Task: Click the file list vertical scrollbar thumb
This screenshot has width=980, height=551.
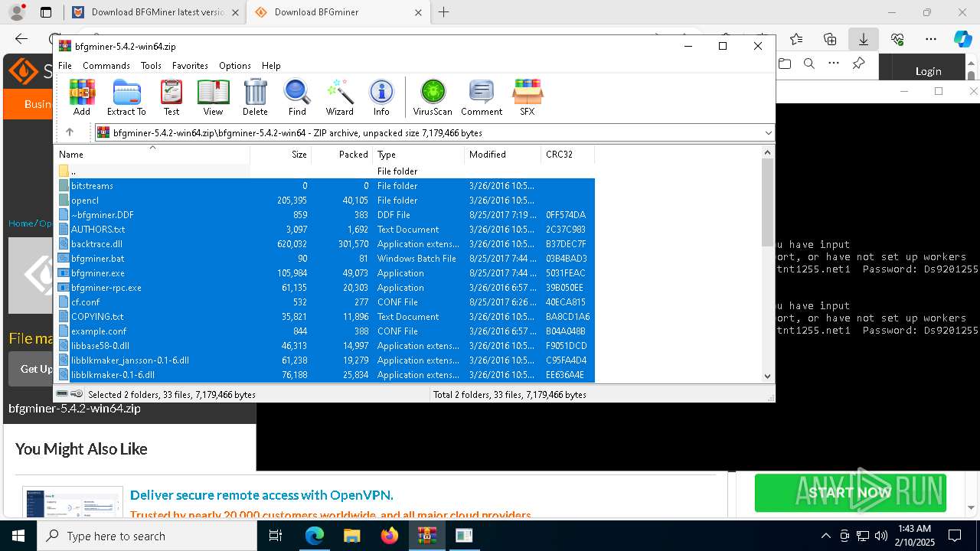Action: pos(767,203)
